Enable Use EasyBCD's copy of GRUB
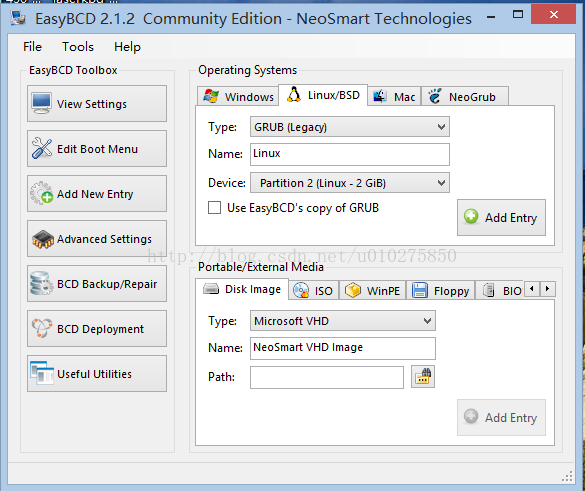Screen dimensions: 585x491 tap(215, 207)
